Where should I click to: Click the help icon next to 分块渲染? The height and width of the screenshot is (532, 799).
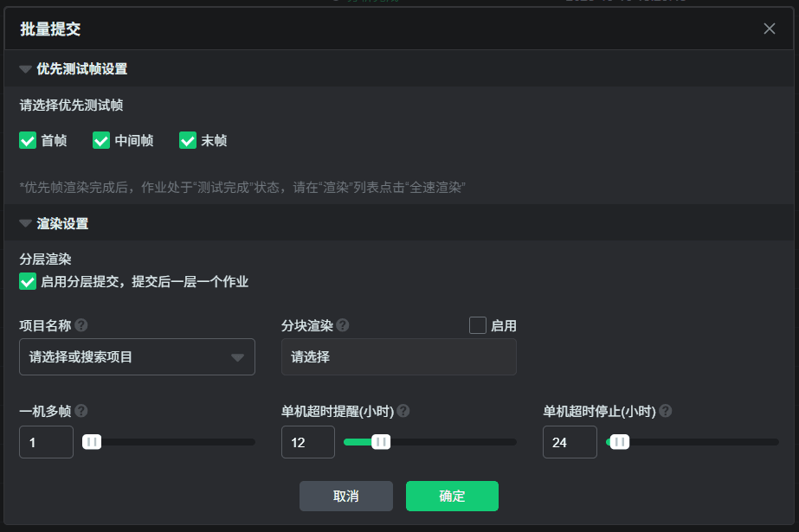pos(343,325)
